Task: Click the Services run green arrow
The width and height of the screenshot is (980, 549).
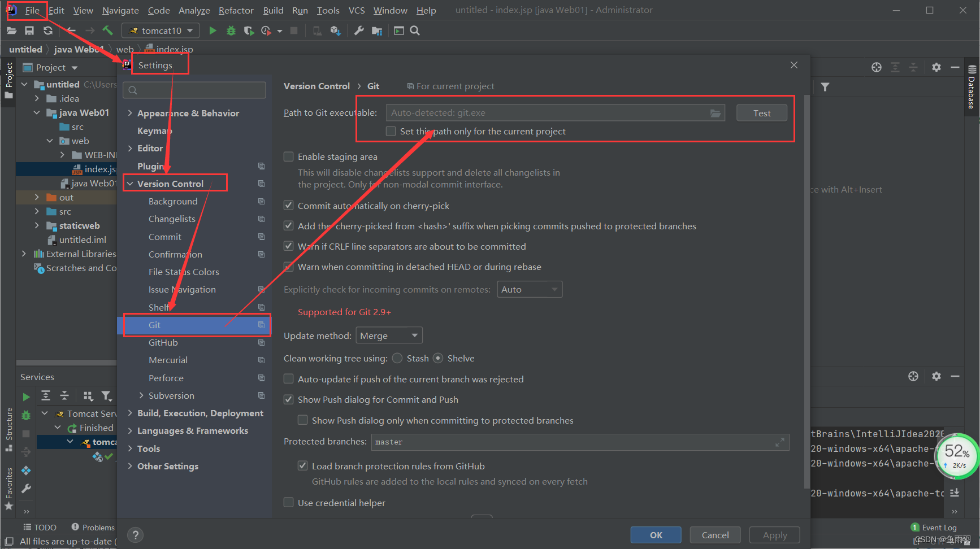Action: (26, 397)
